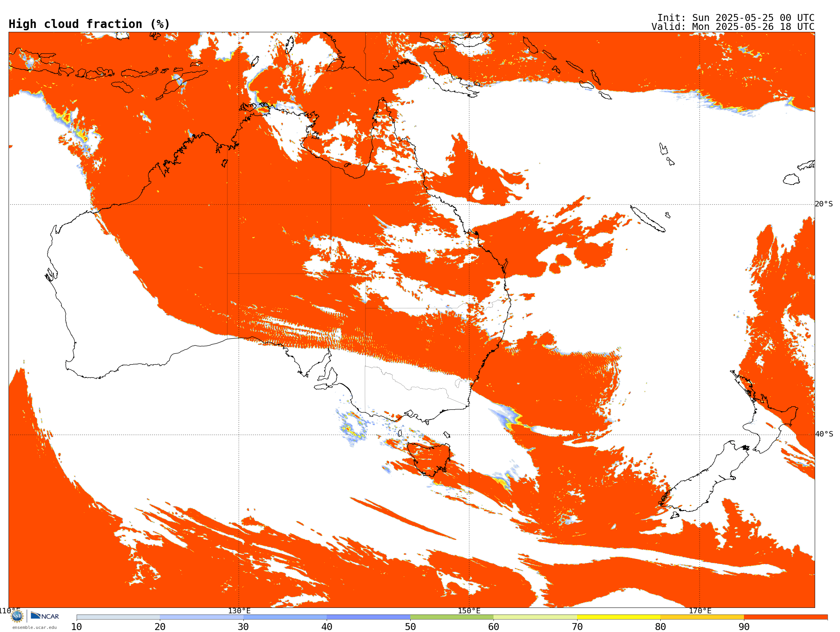Click the colorbar tick label 90
840x632 pixels.
[x=744, y=627]
